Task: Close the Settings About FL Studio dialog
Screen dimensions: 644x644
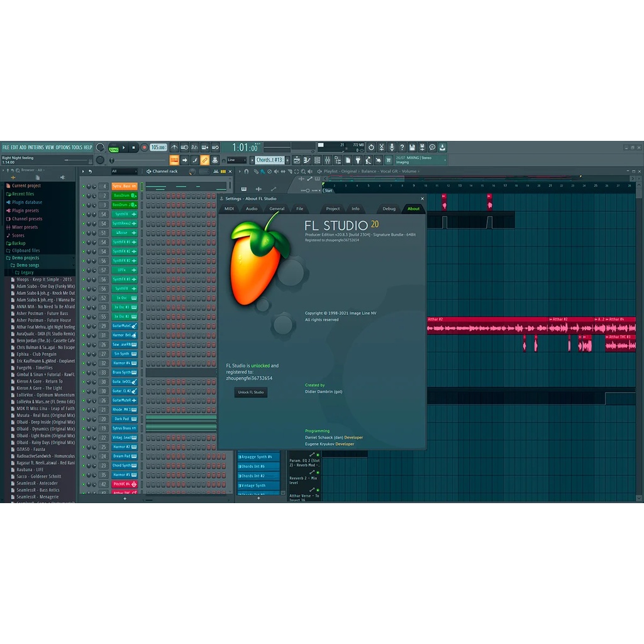Action: pyautogui.click(x=422, y=198)
